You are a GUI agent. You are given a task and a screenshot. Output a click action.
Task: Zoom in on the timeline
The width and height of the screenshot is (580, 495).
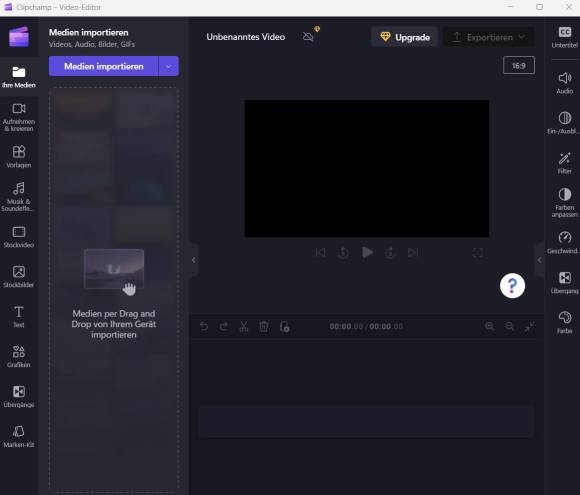[489, 326]
